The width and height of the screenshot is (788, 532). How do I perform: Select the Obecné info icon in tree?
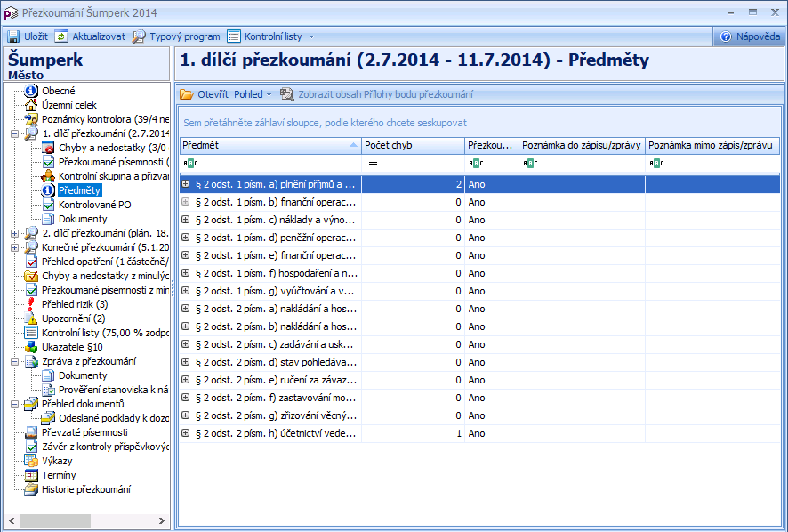click(31, 91)
